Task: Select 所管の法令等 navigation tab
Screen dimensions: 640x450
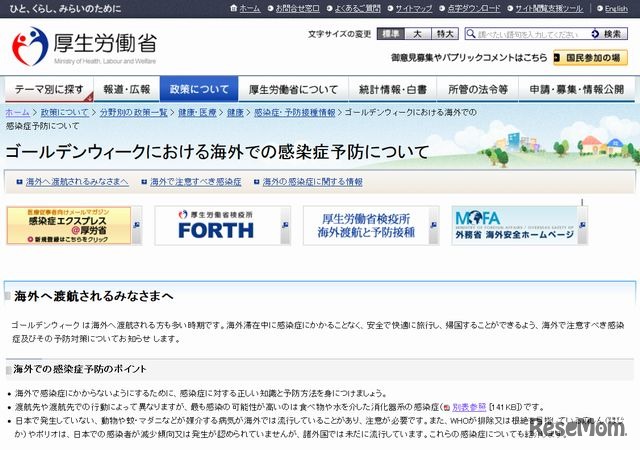Action: pyautogui.click(x=478, y=89)
